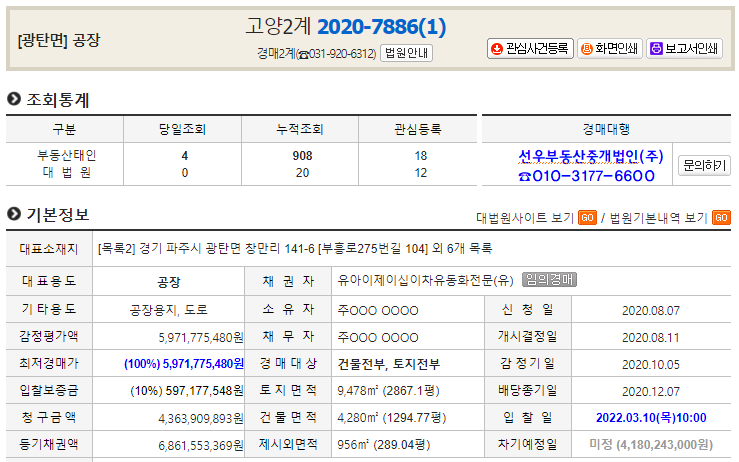Click appraisal value 5,971,775,480원 in 감정평가액 row

click(201, 338)
